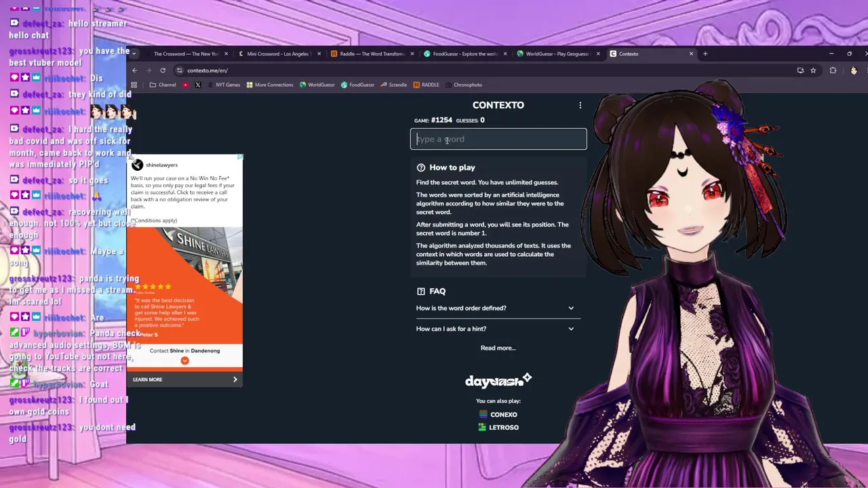This screenshot has width=868, height=488.
Task: Open the X bookmark icon
Action: pos(198,85)
